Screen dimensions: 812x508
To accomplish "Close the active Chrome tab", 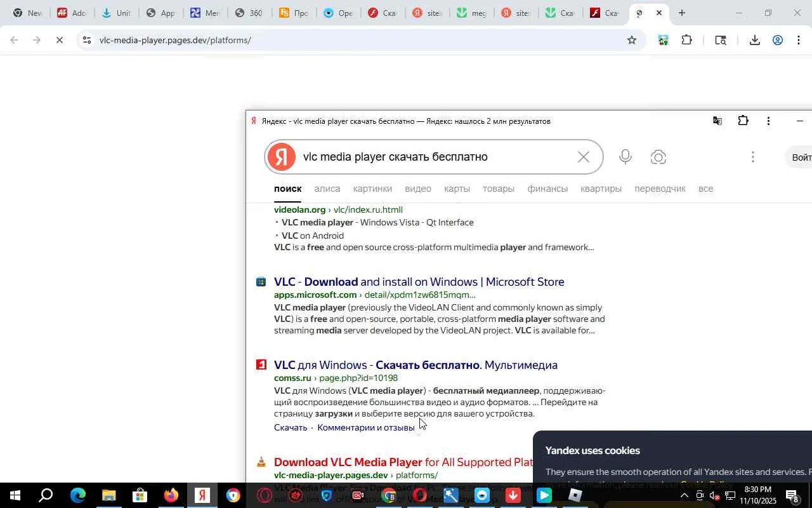I will tap(658, 13).
